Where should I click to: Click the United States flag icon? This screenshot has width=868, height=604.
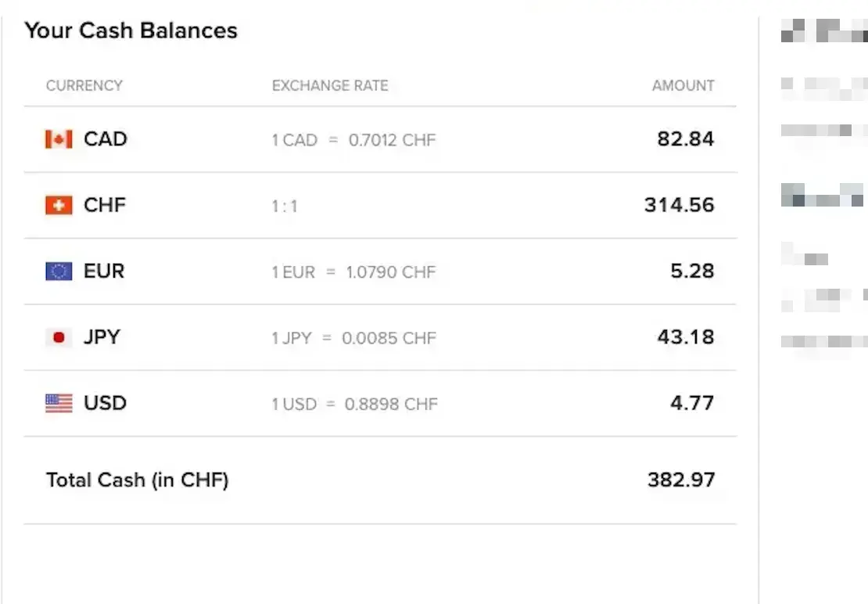point(59,404)
